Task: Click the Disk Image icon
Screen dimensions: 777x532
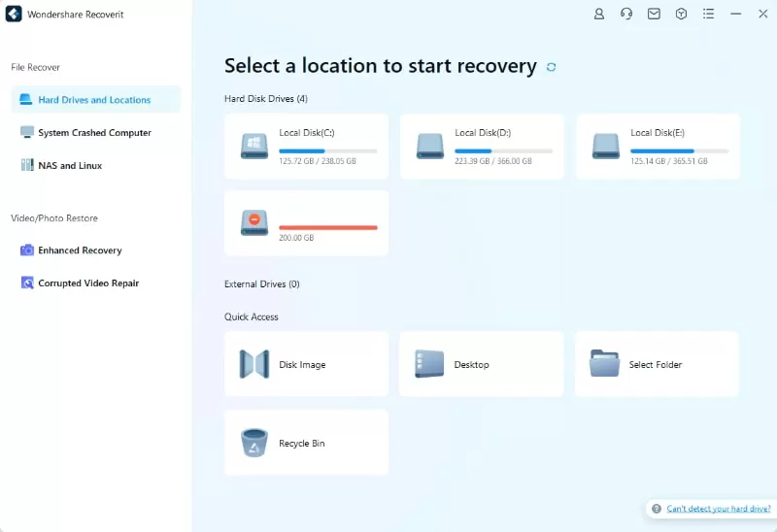Action: [254, 364]
